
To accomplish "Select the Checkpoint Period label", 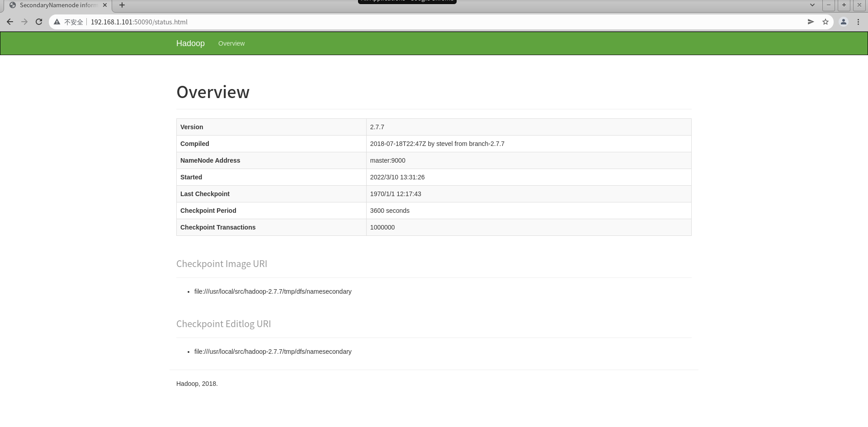I will [x=208, y=211].
